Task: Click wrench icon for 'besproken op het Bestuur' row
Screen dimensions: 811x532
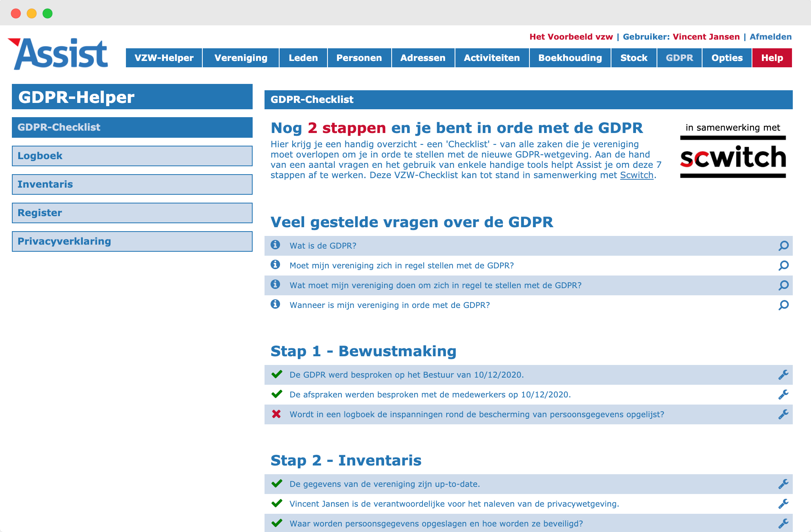Action: (783, 375)
